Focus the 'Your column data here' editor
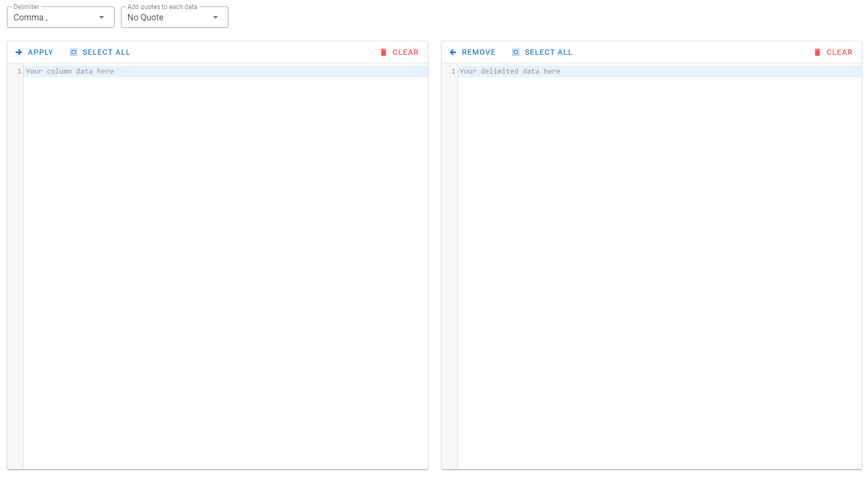The image size is (868, 477). click(226, 266)
